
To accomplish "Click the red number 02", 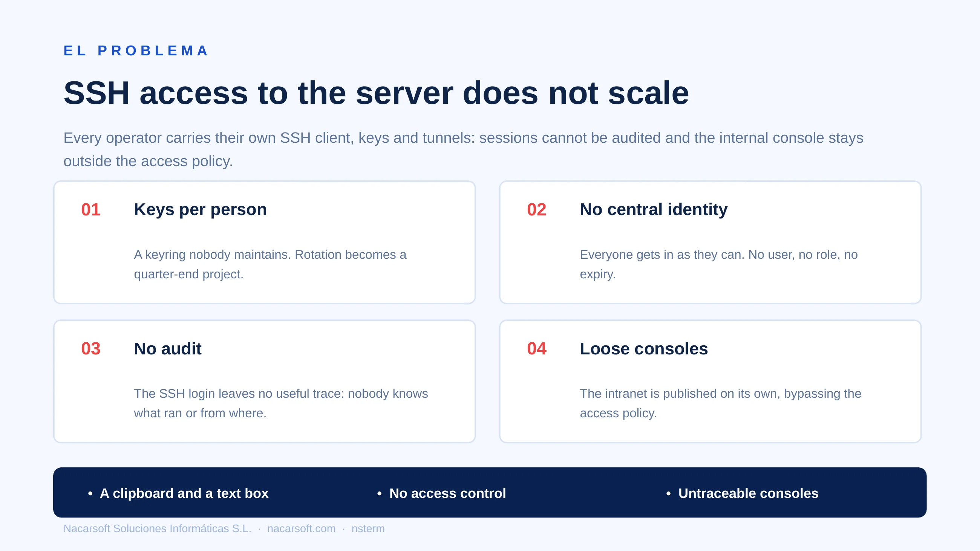I will coord(536,209).
